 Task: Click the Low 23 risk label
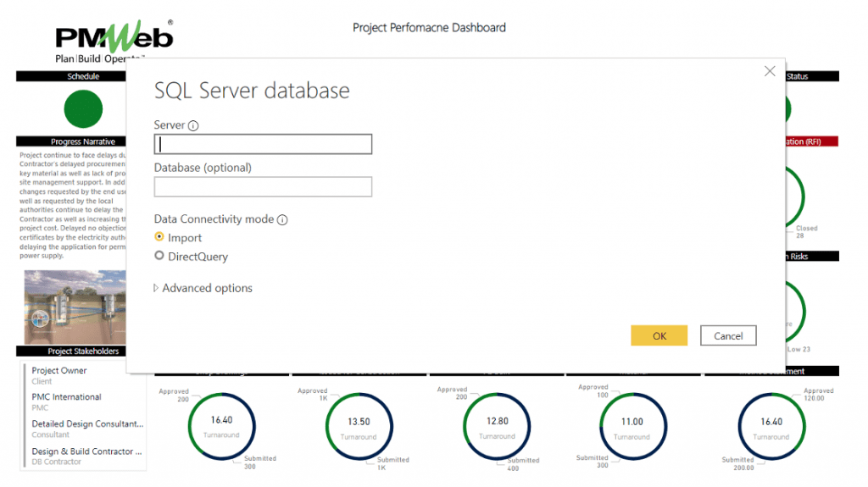coord(798,349)
